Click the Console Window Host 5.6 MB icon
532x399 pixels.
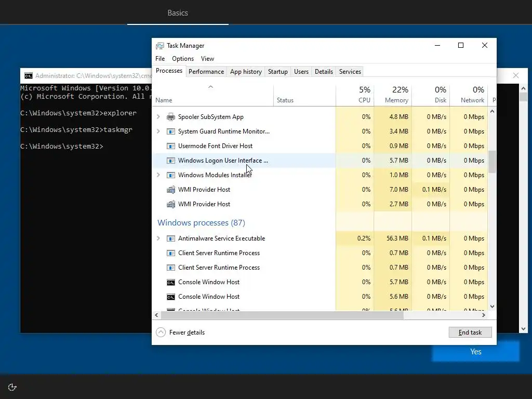pyautogui.click(x=170, y=297)
